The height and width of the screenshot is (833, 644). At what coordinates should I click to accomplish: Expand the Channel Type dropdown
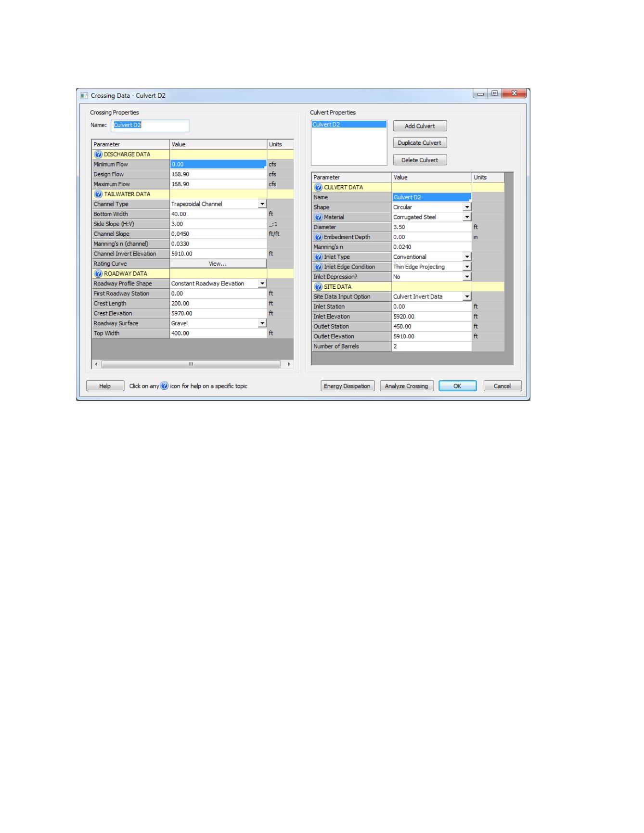(262, 204)
